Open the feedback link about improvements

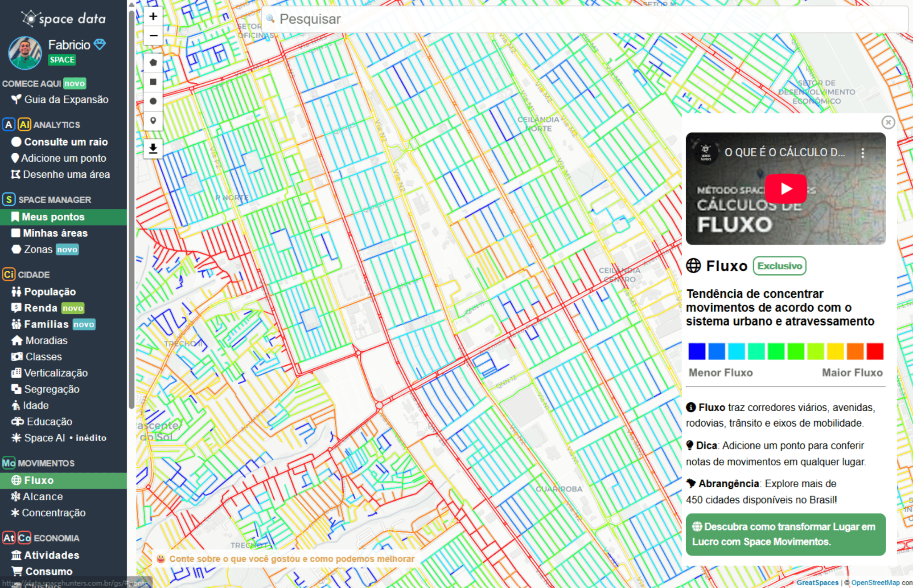pyautogui.click(x=292, y=559)
